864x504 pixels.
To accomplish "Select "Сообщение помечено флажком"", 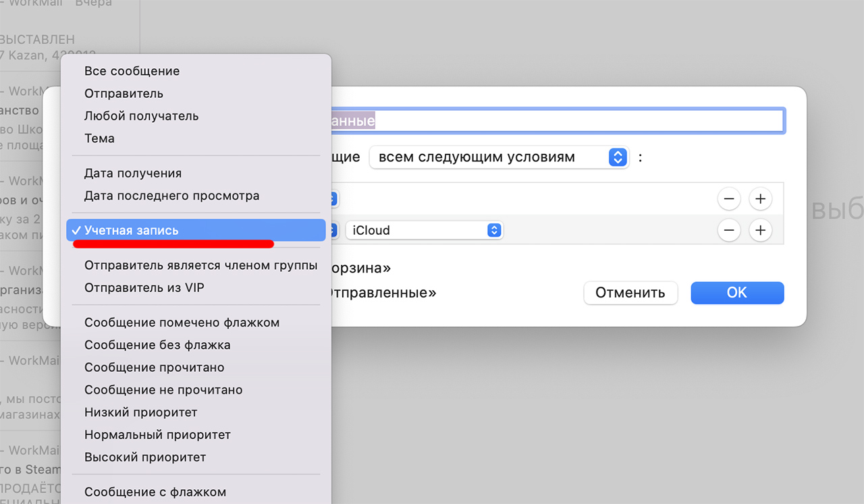I will click(x=181, y=322).
